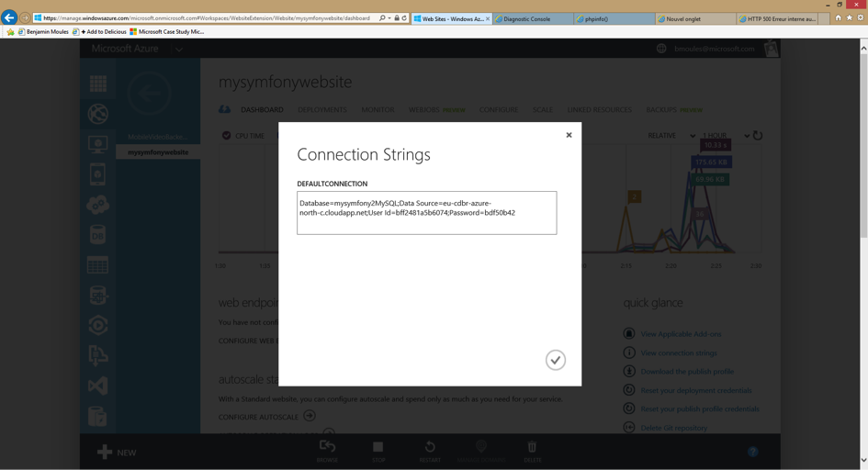Viewport: 868px width, 470px height.
Task: Open the language globe icon in header
Action: coord(661,49)
